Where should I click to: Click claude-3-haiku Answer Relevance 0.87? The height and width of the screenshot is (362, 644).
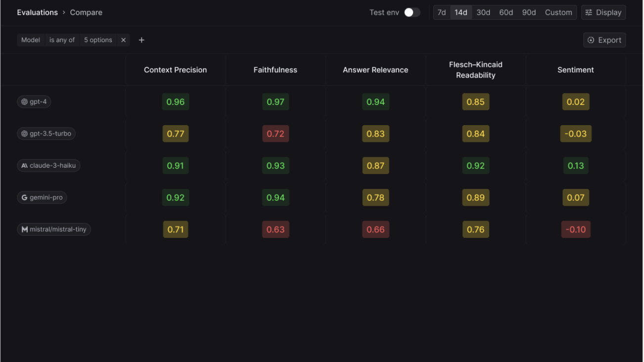click(x=375, y=166)
